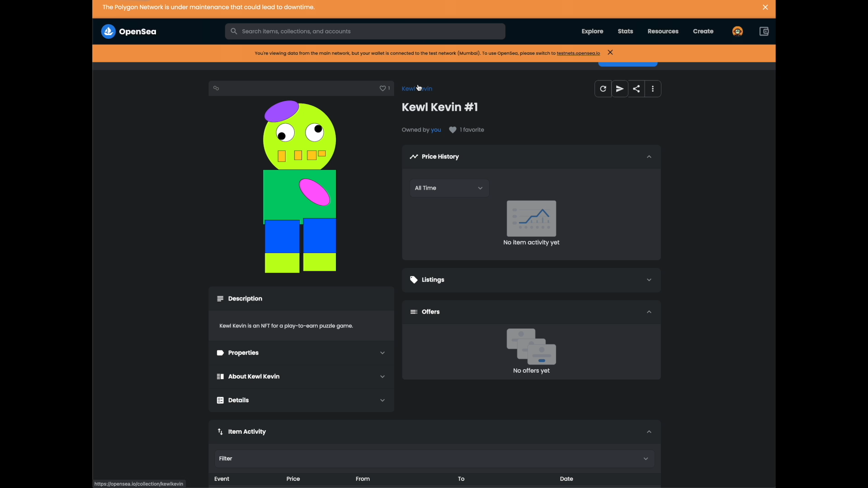The width and height of the screenshot is (868, 488).
Task: Expand the Details section
Action: pos(301,400)
